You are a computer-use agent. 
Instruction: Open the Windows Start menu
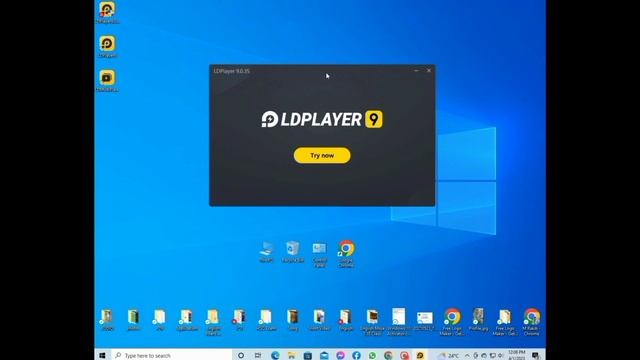tap(102, 356)
